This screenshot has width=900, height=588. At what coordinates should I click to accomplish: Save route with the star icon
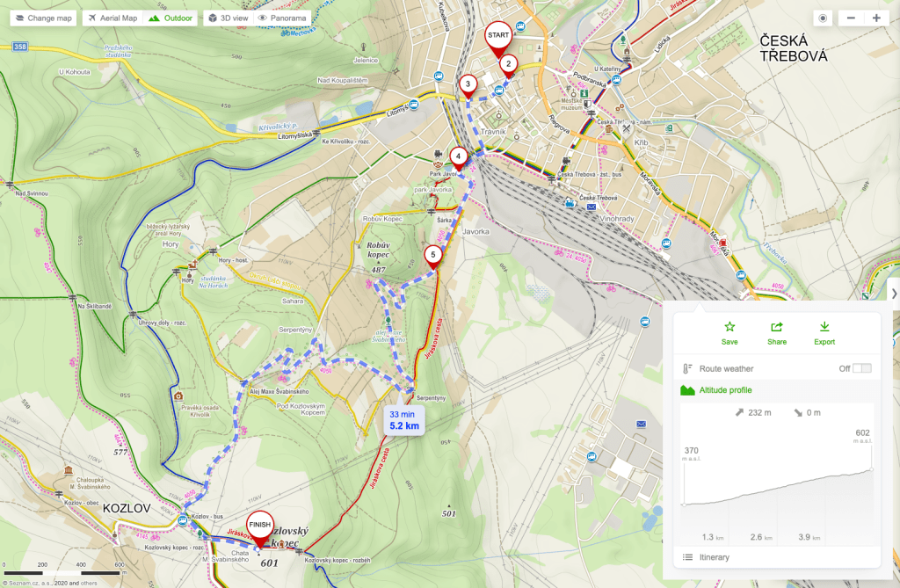tap(729, 333)
